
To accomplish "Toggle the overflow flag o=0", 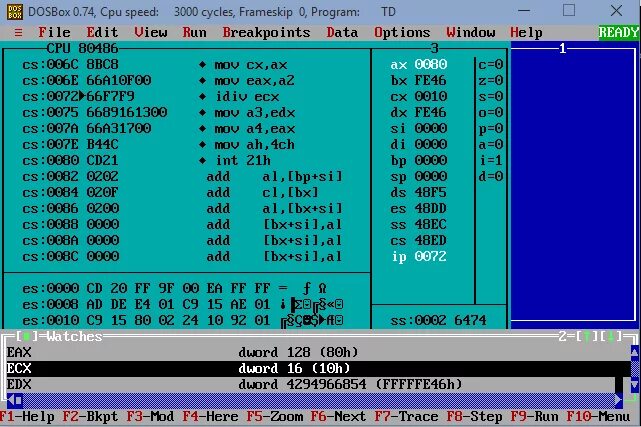I will coord(491,112).
